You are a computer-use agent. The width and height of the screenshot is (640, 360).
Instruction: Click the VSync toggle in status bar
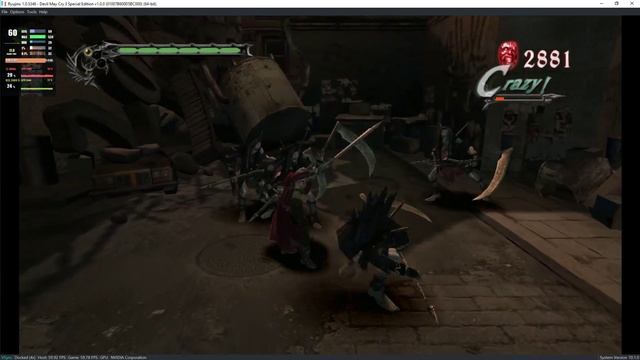pyautogui.click(x=6, y=358)
